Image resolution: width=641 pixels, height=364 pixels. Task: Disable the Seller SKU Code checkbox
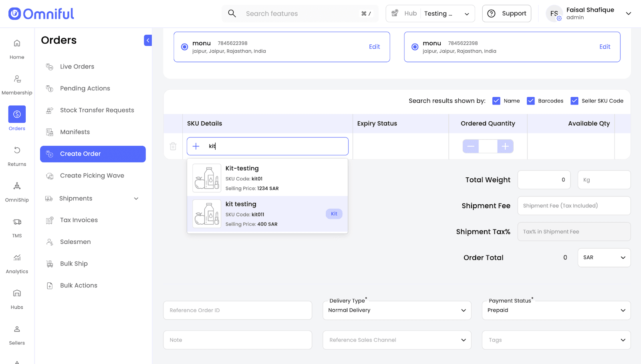574,101
